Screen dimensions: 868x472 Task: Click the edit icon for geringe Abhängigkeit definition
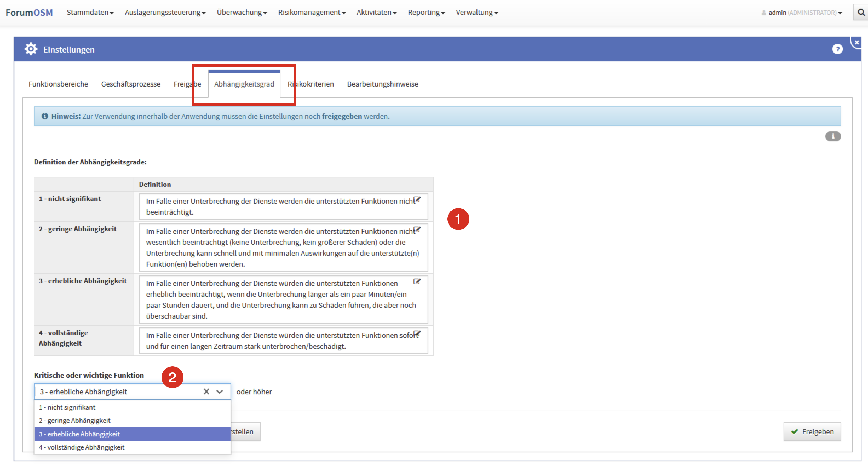pyautogui.click(x=417, y=230)
